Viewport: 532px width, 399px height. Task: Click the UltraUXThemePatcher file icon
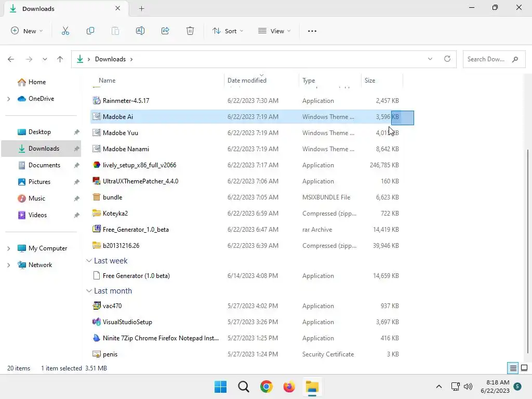[x=97, y=181]
